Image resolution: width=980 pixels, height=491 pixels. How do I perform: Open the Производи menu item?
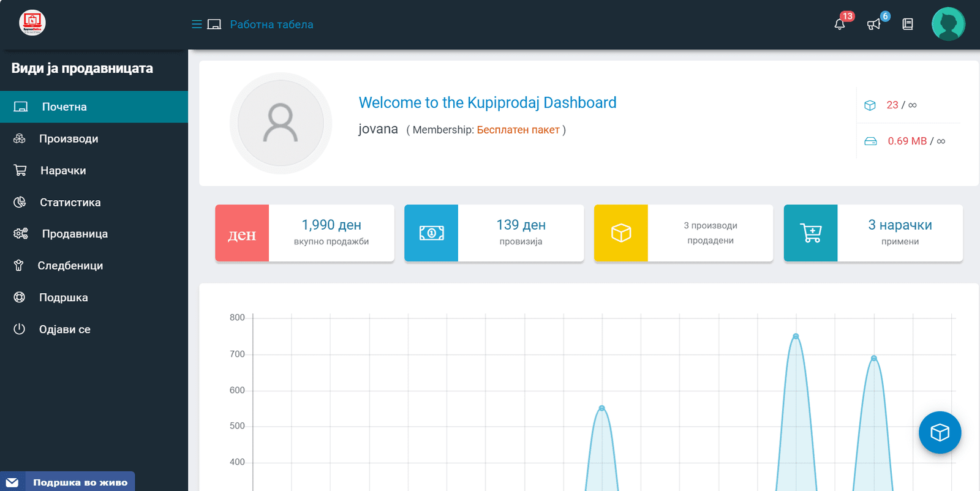point(94,139)
